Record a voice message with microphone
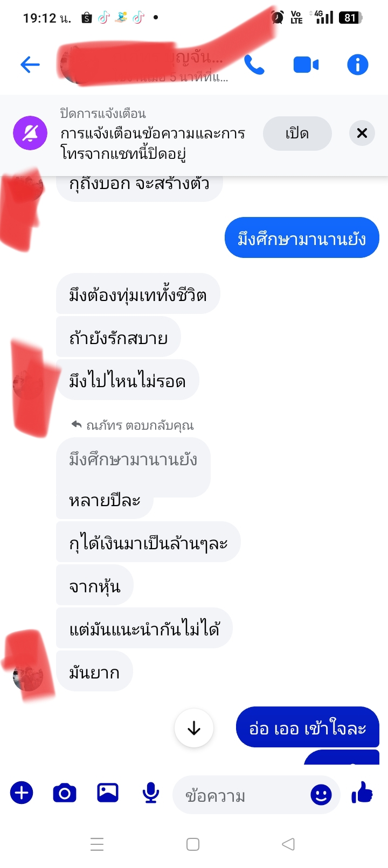This screenshot has width=388, height=868. tap(151, 793)
